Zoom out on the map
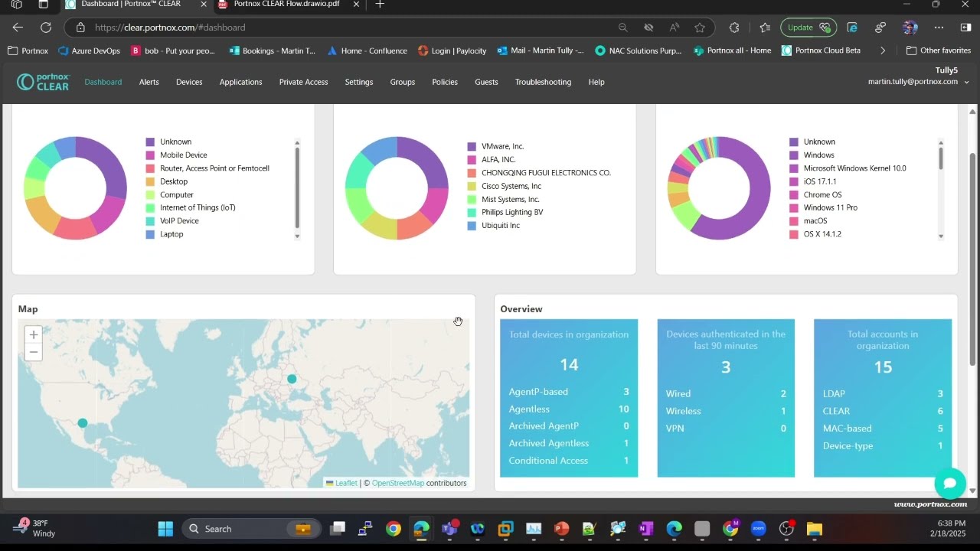Image resolution: width=980 pixels, height=551 pixels. (33, 352)
